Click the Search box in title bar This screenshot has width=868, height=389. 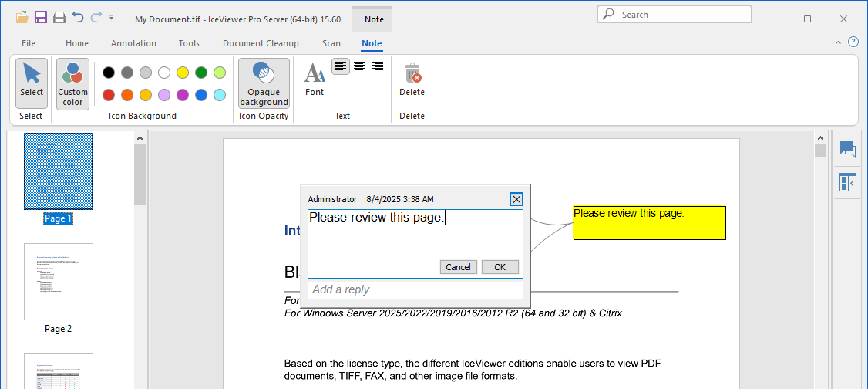675,15
